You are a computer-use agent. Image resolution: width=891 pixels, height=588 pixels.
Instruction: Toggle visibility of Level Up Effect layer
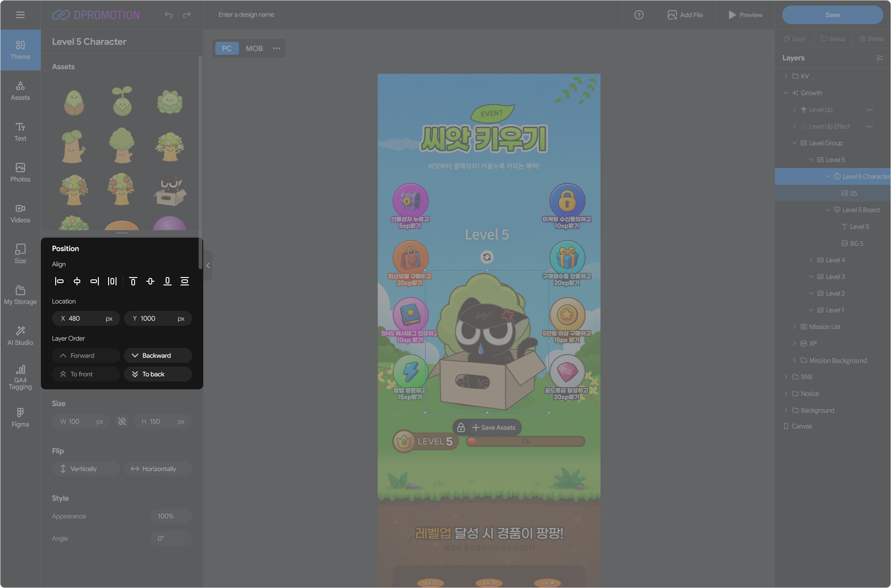click(x=869, y=127)
